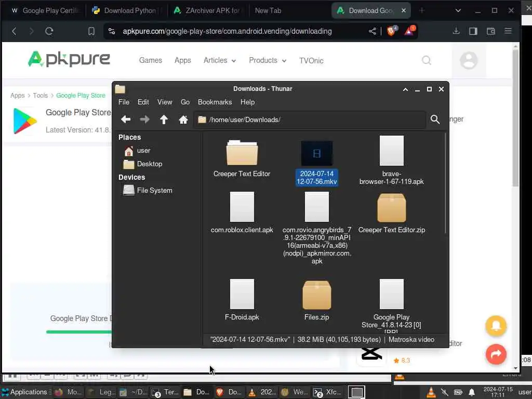The height and width of the screenshot is (399, 532).
Task: Click the /home/user/Downloads/ path field
Action: 310,120
